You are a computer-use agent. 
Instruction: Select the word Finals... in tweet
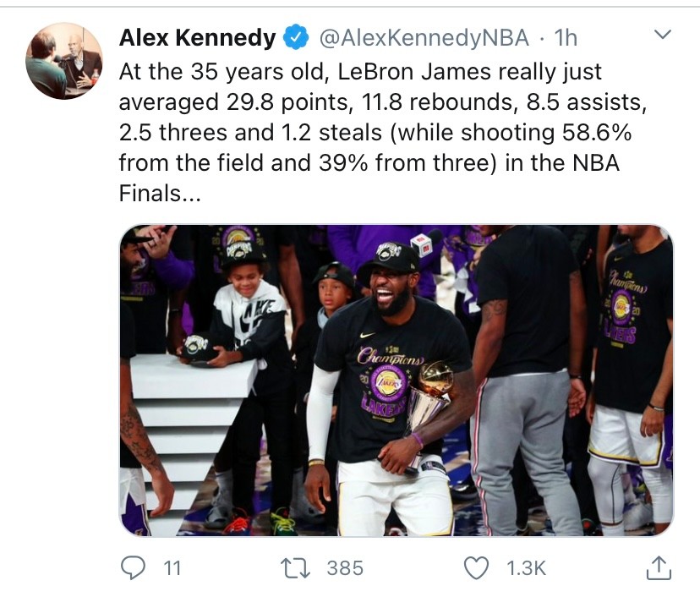click(160, 194)
